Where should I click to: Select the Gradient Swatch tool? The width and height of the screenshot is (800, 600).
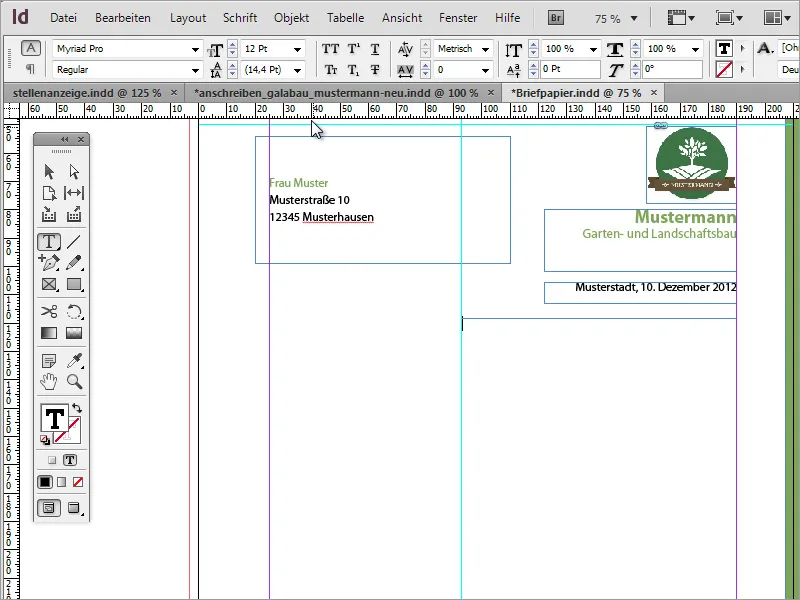[49, 333]
